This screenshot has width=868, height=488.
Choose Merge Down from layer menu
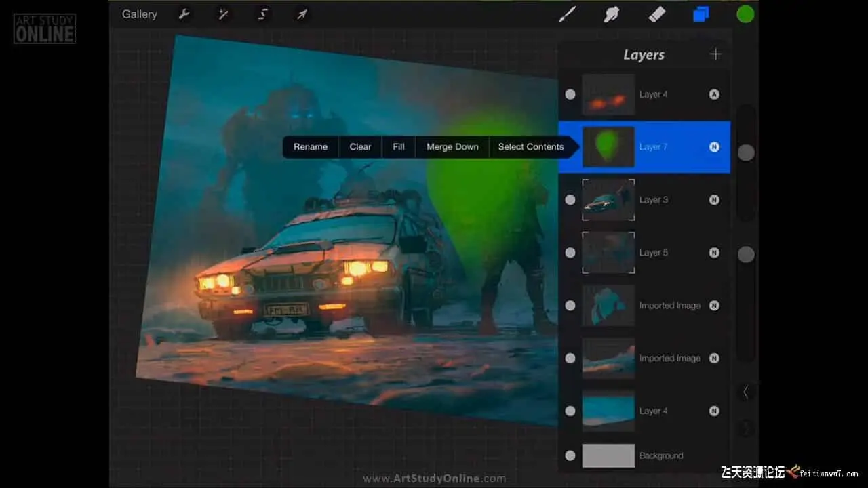pyautogui.click(x=452, y=147)
